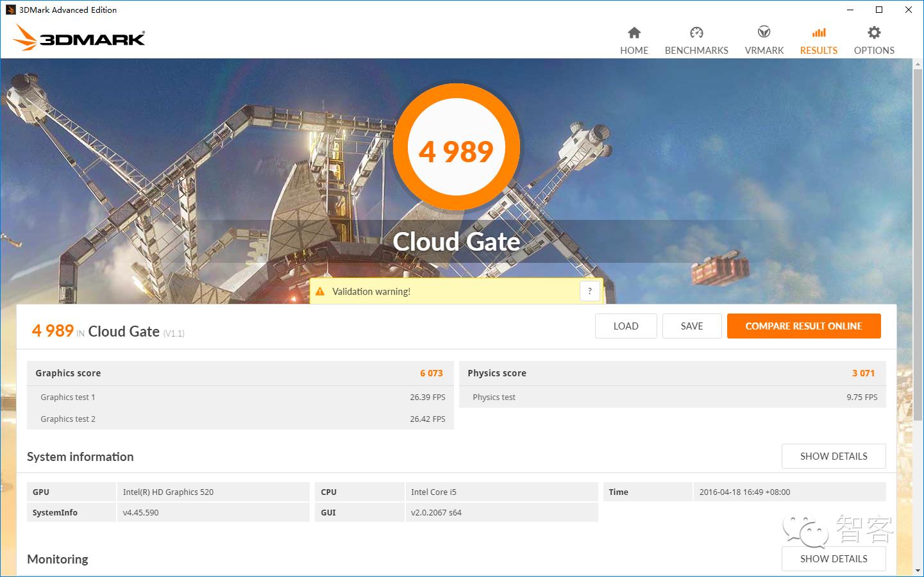Open the VRMark section icon

[764, 33]
